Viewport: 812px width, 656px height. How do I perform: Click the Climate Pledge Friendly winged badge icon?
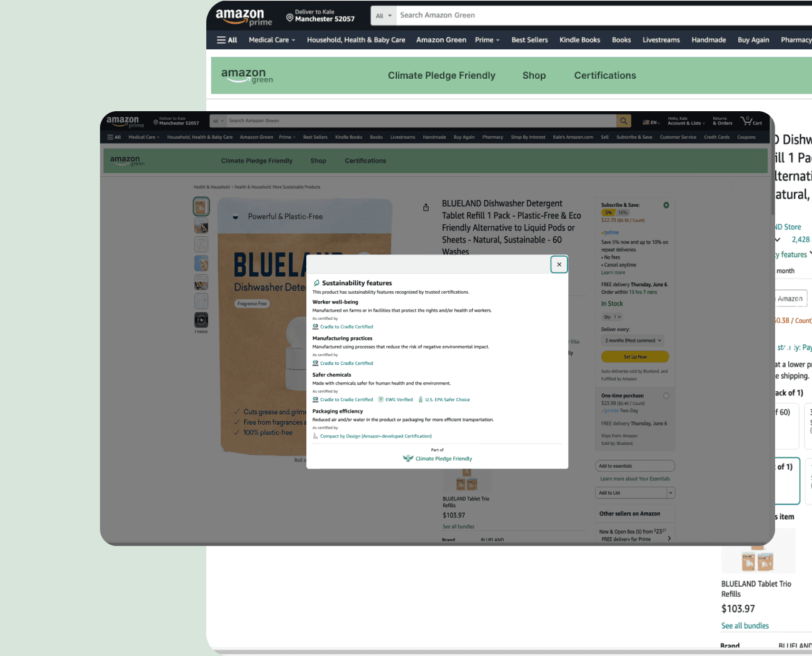408,459
